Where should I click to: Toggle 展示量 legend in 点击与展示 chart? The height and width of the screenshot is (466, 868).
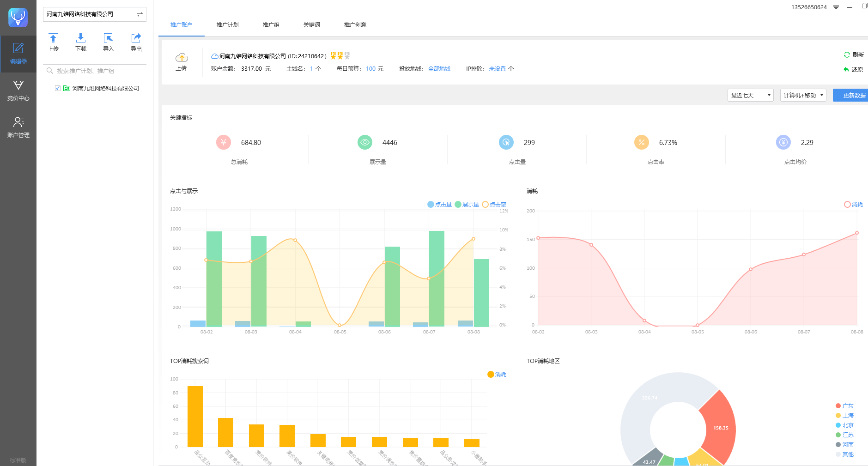[467, 205]
